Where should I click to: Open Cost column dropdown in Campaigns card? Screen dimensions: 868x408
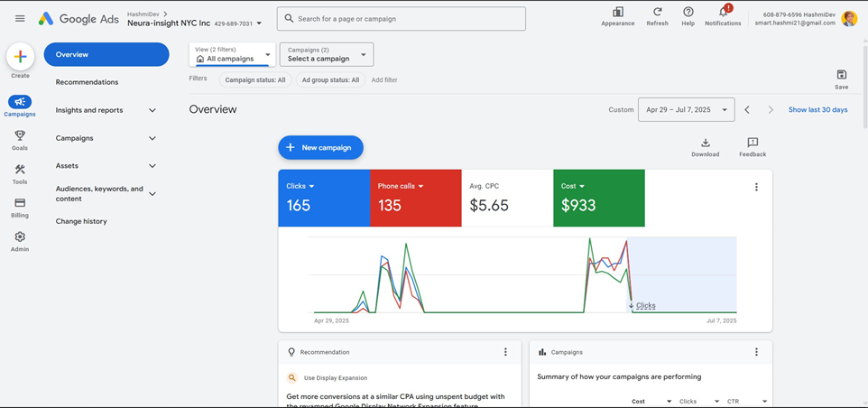[669, 402]
